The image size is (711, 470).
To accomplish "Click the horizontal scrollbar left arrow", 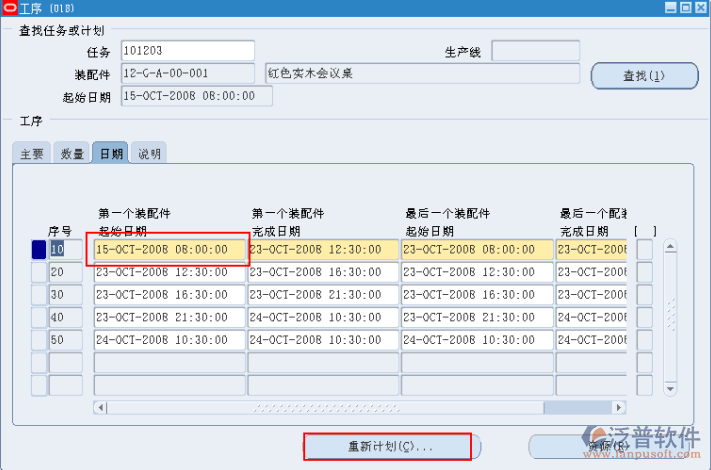I will (x=100, y=408).
